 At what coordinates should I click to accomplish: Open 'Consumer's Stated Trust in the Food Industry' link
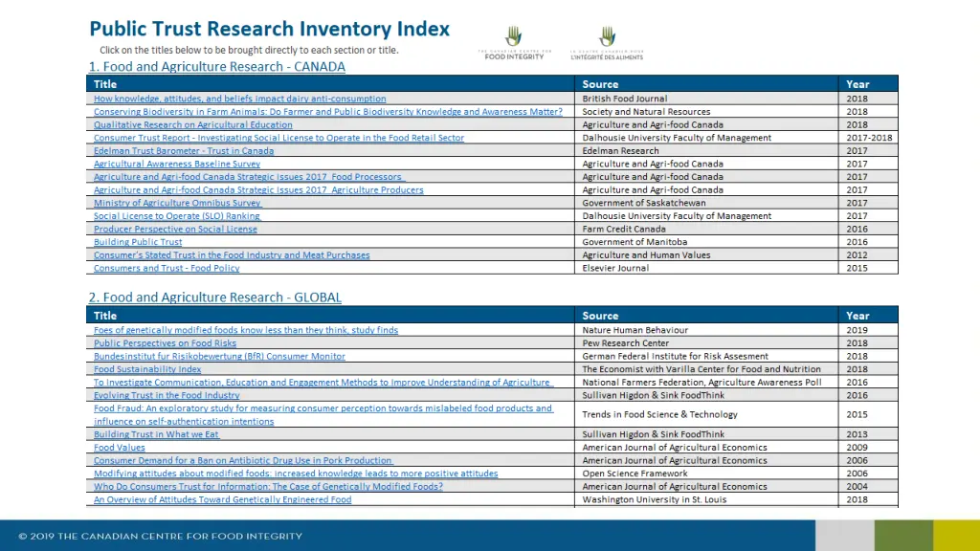[x=232, y=255]
